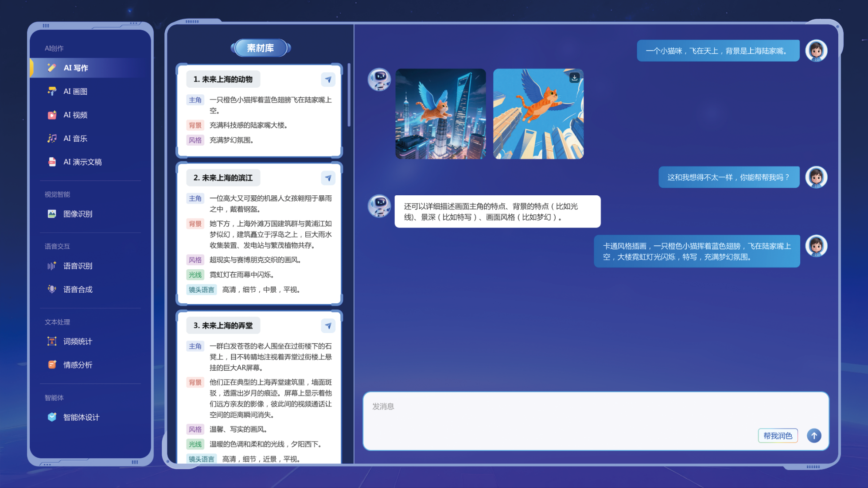Click the 素材库 panel scrollbar
The image size is (868, 488).
(x=349, y=95)
